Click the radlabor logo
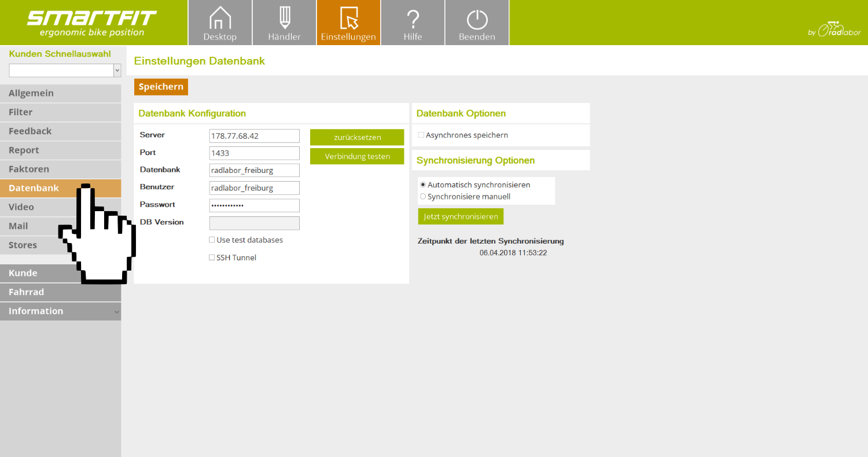The image size is (868, 457). [x=834, y=30]
